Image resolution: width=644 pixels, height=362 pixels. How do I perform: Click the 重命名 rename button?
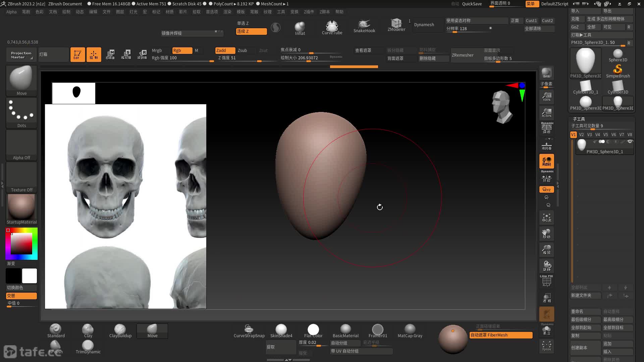585,311
